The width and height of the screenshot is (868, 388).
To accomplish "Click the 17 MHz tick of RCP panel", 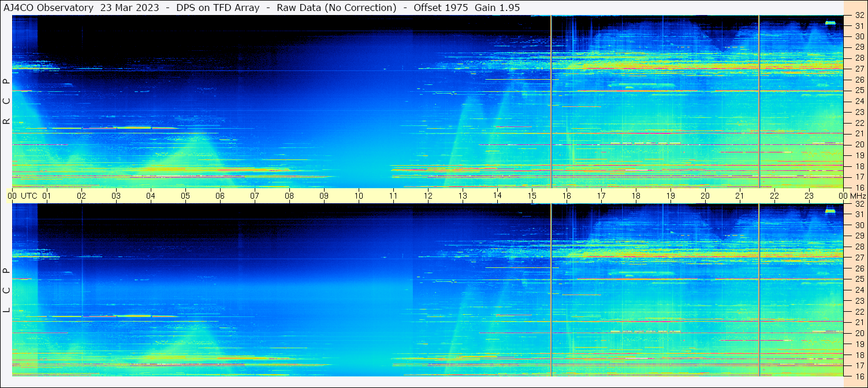I will click(859, 177).
